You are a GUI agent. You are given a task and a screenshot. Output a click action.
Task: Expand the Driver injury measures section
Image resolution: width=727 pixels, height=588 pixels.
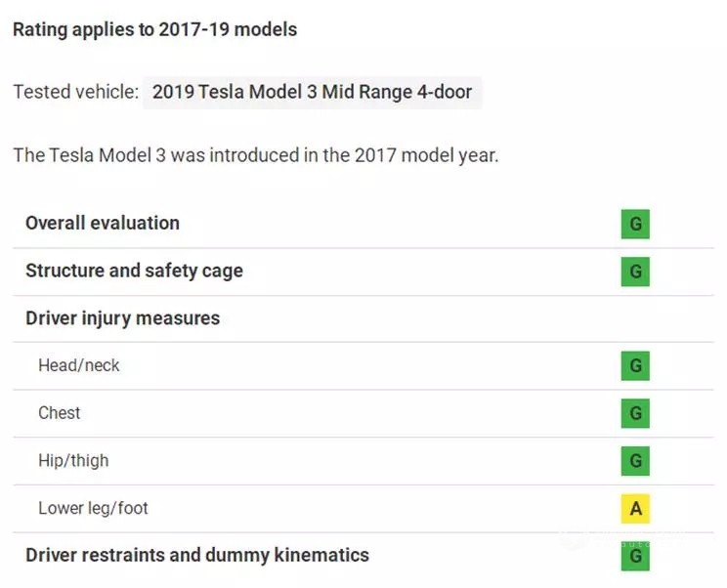click(x=122, y=318)
